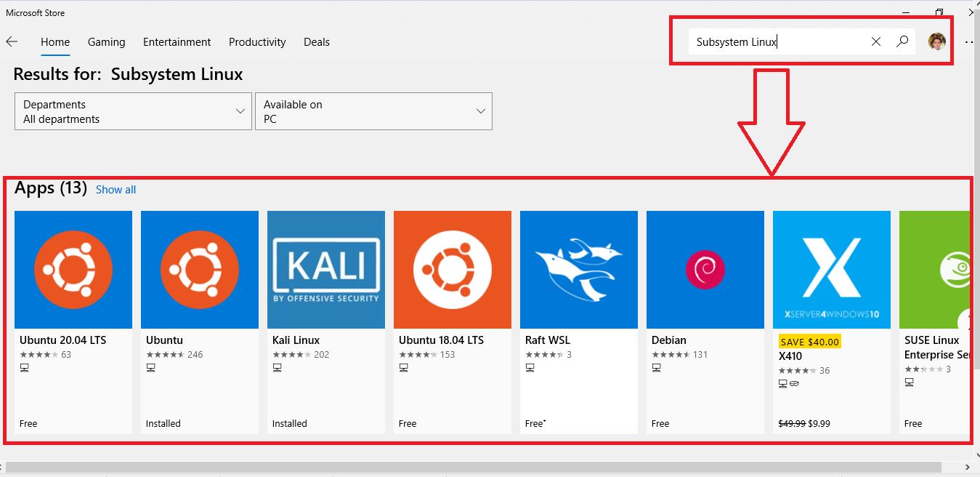Switch to the Home tab
This screenshot has width=980, height=477.
coord(55,42)
